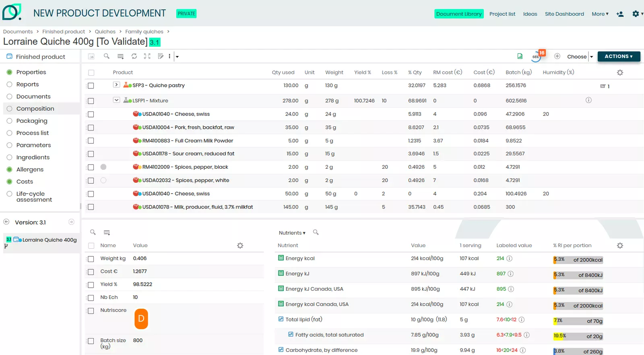Viewport: 644px width, 355px height.
Task: Open composition table column settings gear
Action: (x=620, y=72)
